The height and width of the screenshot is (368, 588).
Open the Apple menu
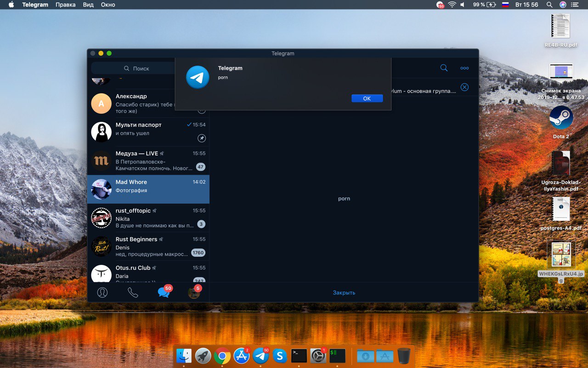click(11, 5)
